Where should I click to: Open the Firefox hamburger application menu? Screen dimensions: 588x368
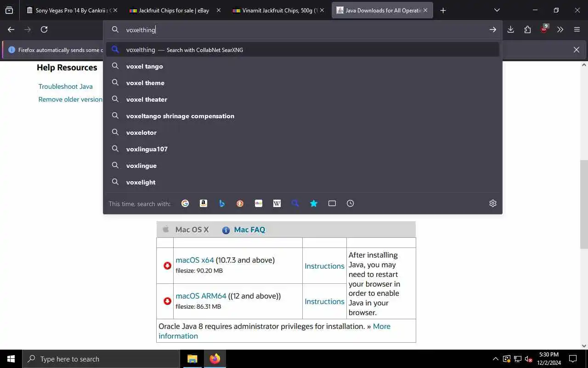click(577, 29)
